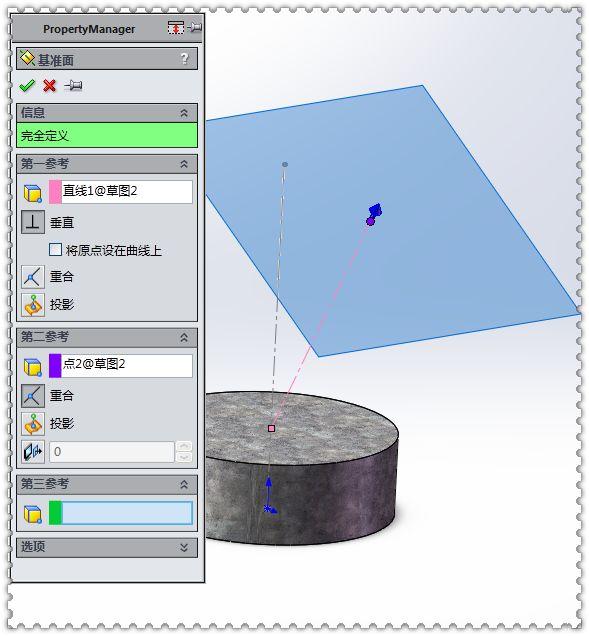Image resolution: width=589 pixels, height=636 pixels.
Task: Expand the 选项 section
Action: pos(184,548)
